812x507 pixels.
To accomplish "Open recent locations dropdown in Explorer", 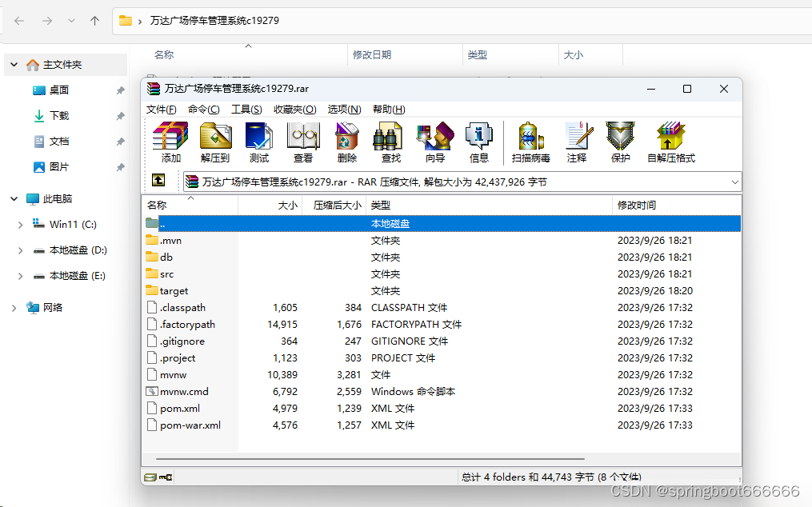I will tap(71, 21).
